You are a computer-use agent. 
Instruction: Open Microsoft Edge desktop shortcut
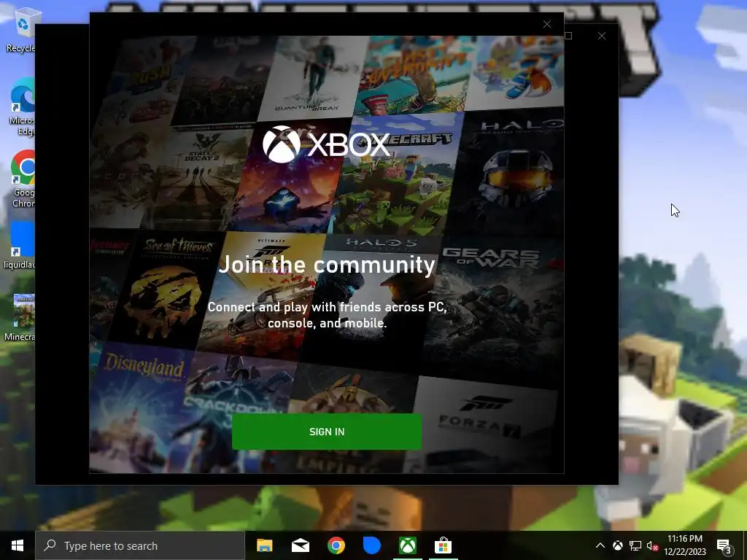[x=21, y=107]
